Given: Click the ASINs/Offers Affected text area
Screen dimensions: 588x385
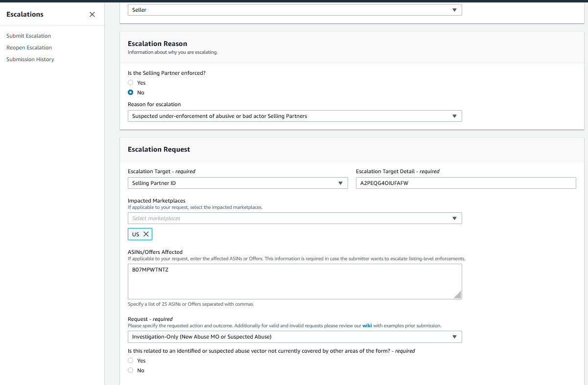Looking at the screenshot, I should [294, 281].
